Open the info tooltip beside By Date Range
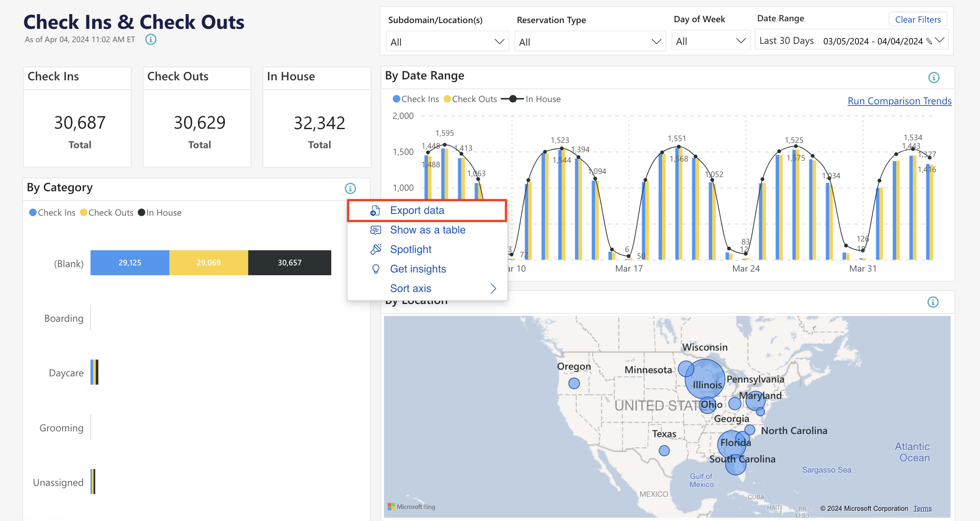Image resolution: width=980 pixels, height=521 pixels. pyautogui.click(x=933, y=77)
